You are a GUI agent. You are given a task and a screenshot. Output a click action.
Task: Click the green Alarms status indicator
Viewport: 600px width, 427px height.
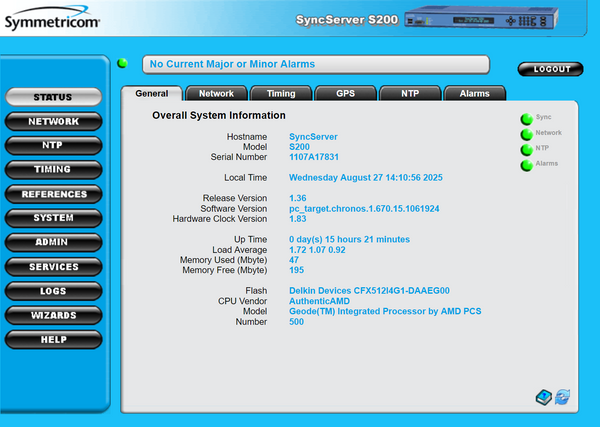click(x=527, y=165)
